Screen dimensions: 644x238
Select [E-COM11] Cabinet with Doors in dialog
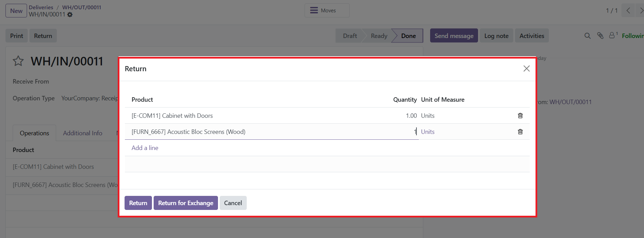coord(172,116)
